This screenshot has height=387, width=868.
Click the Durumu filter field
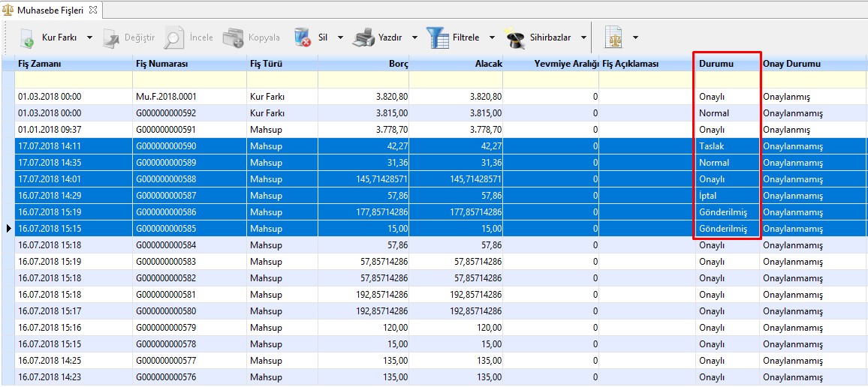point(728,79)
